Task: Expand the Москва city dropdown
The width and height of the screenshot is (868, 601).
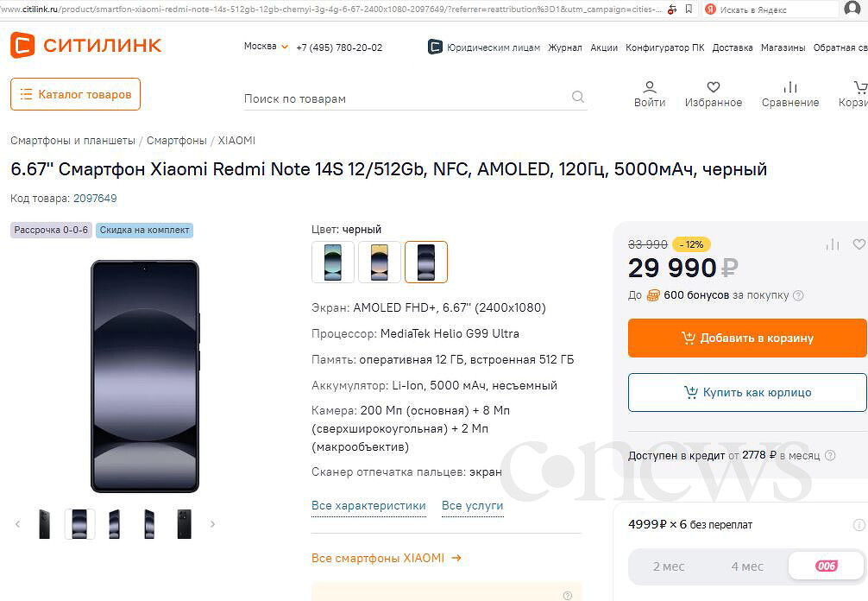Action: pos(267,47)
